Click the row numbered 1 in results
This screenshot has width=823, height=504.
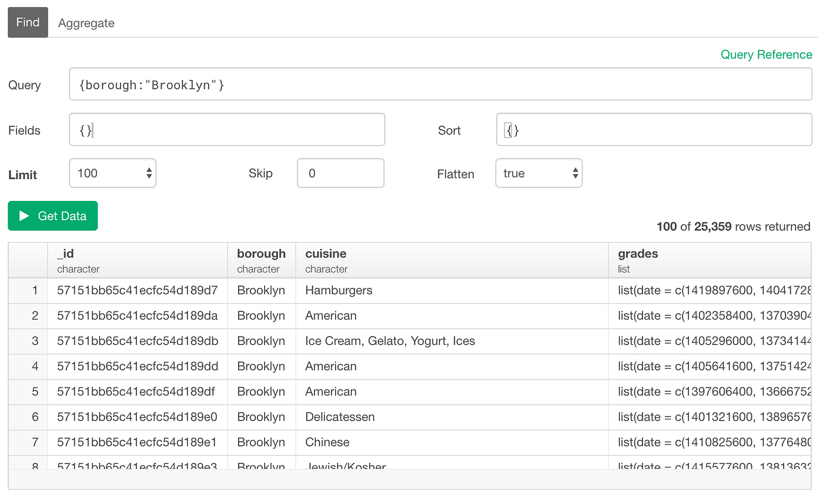click(35, 290)
